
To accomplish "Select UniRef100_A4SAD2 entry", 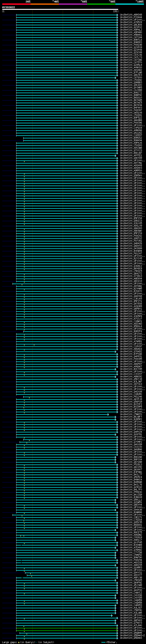I will coord(131,70).
